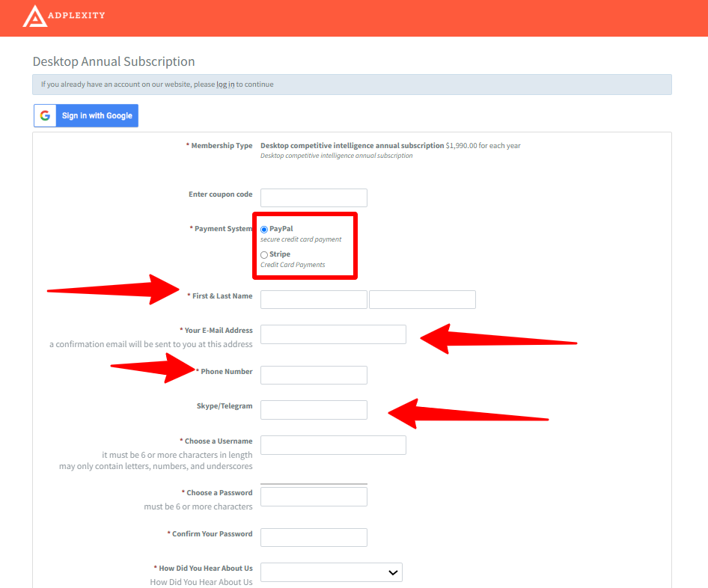Image resolution: width=708 pixels, height=588 pixels.
Task: Click the PayPal label text
Action: [x=281, y=229]
